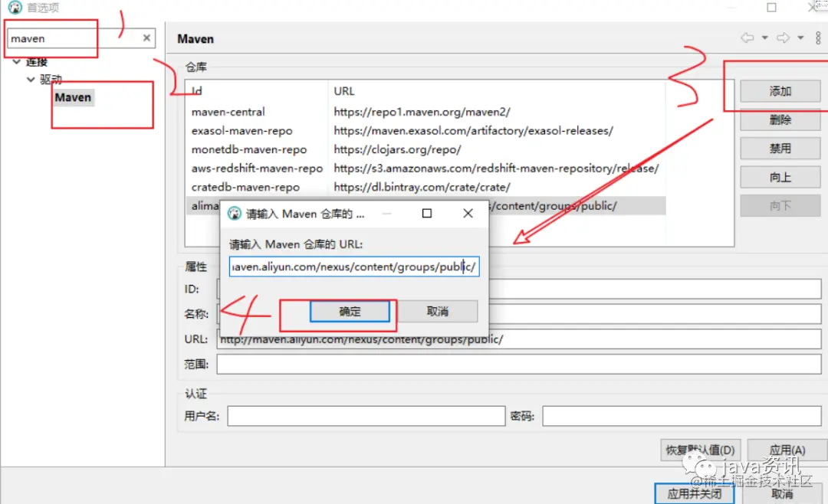Click the DBeaver icon in 首选项 title bar
This screenshot has width=828, height=504.
[15, 8]
